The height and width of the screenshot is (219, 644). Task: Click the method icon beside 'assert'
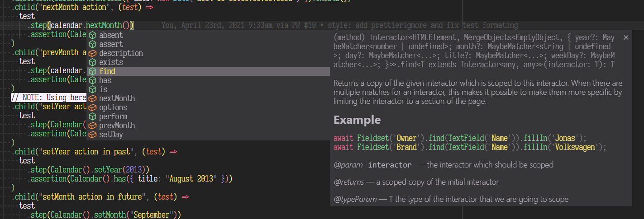(x=92, y=44)
